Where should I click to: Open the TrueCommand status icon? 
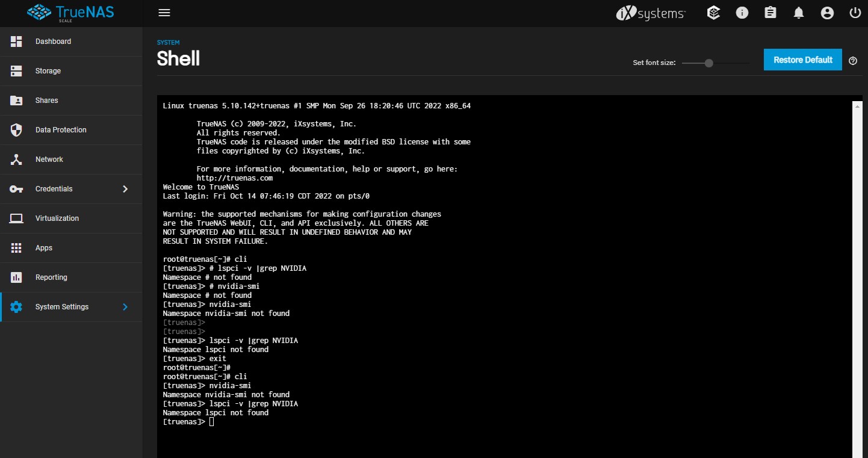pyautogui.click(x=713, y=13)
